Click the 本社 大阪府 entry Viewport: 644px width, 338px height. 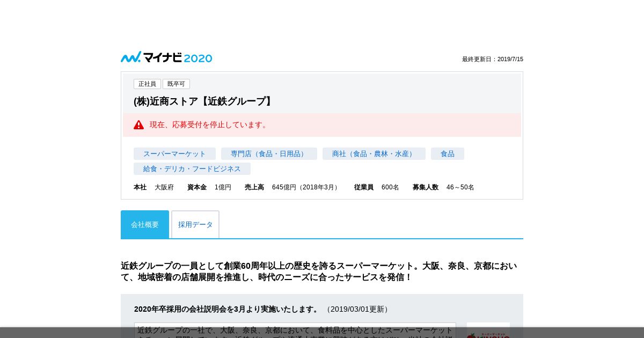(154, 187)
